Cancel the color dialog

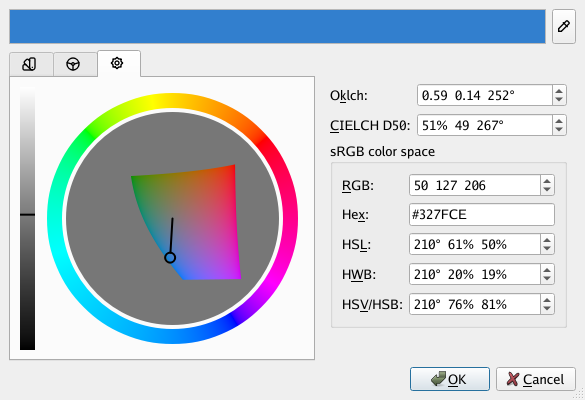536,379
